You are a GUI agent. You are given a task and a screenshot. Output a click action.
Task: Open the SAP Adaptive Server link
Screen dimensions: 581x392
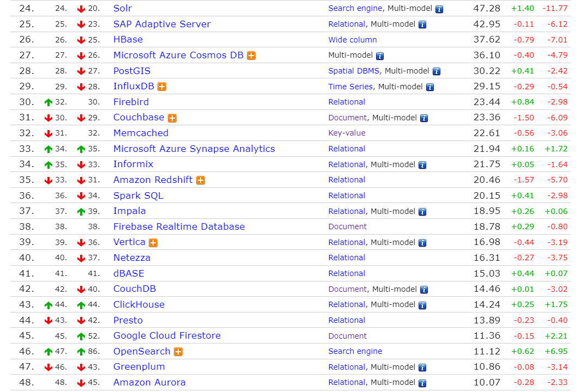(162, 24)
